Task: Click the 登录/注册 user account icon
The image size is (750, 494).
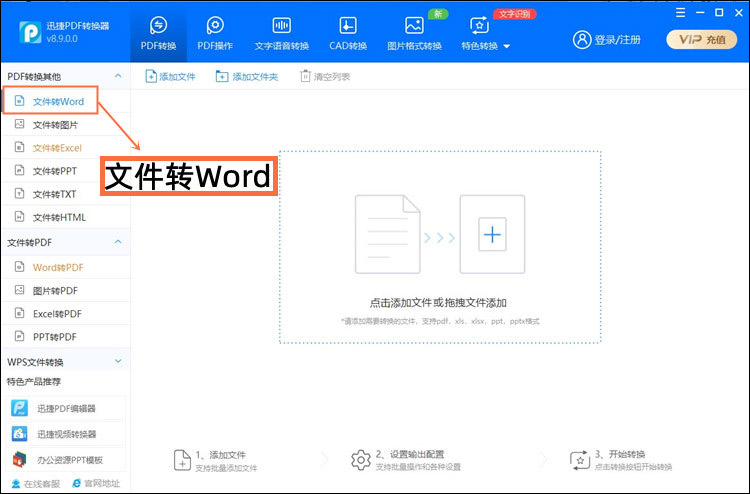Action: pyautogui.click(x=582, y=40)
